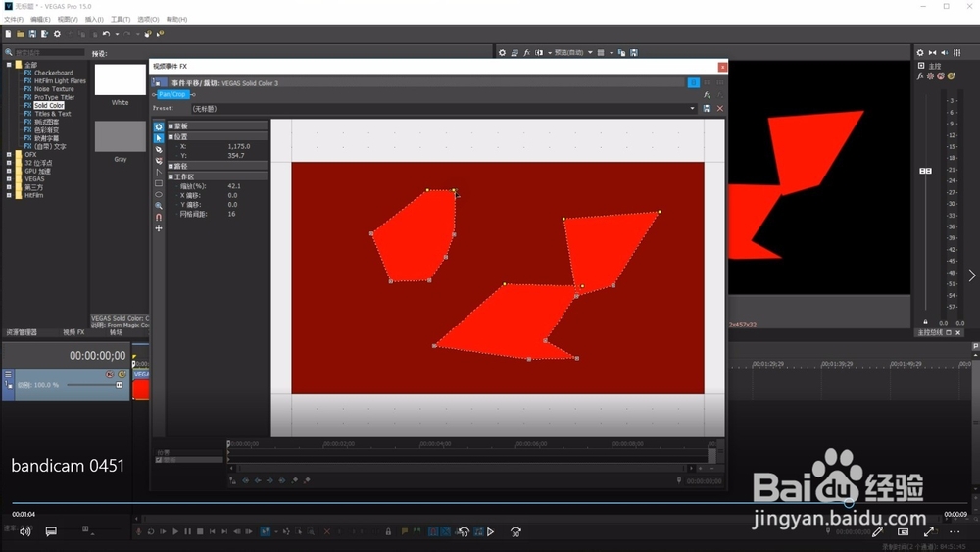
Task: Select the split tangent tool
Action: tap(159, 172)
